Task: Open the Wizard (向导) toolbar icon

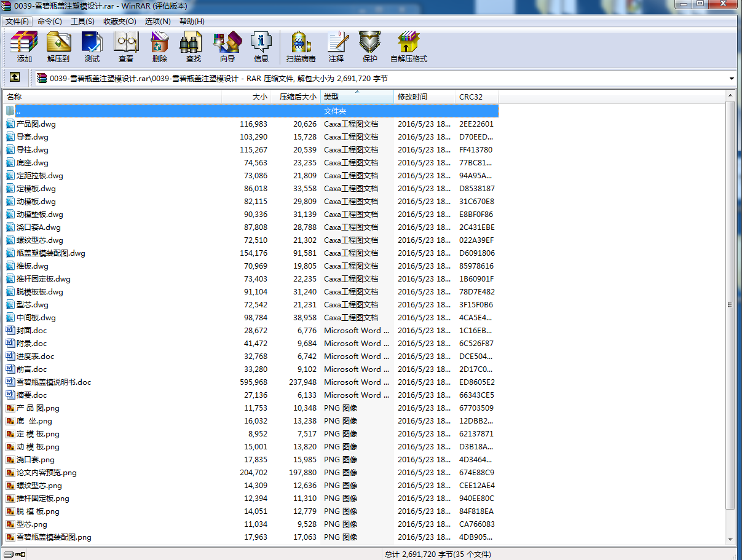Action: [x=227, y=47]
